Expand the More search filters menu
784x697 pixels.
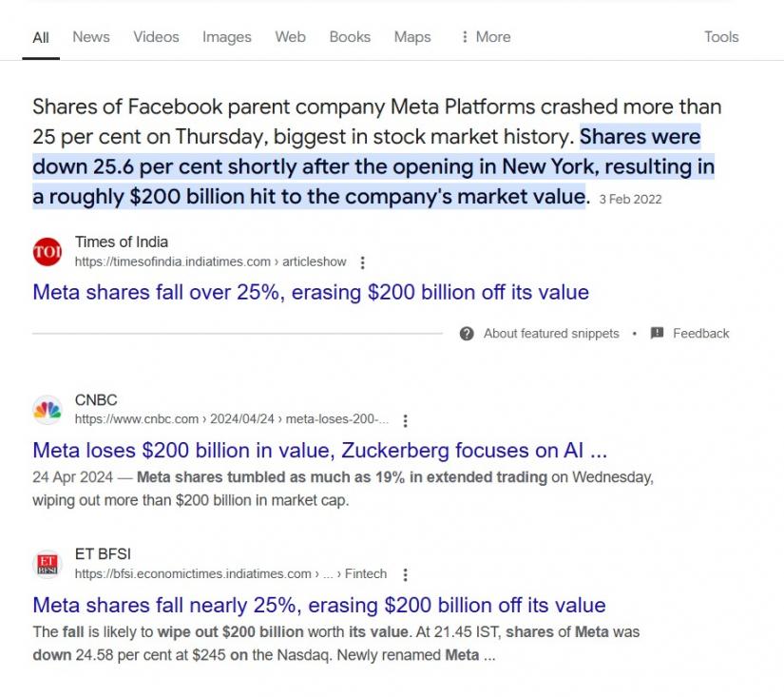[x=485, y=37]
